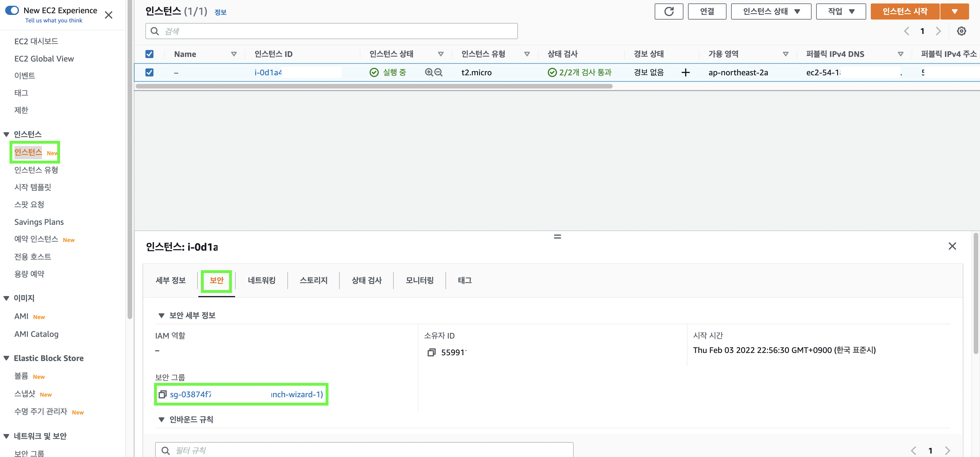Collapse the 보안 세부 정보 section

click(x=161, y=316)
